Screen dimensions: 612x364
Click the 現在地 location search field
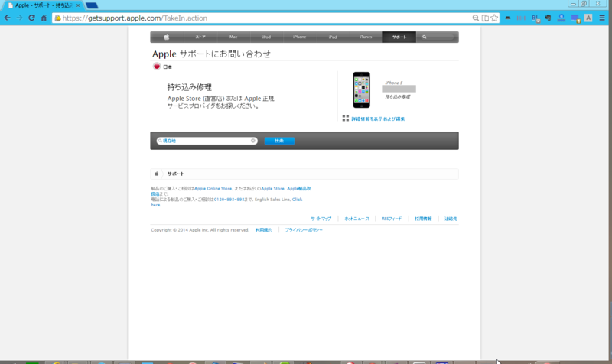(207, 141)
